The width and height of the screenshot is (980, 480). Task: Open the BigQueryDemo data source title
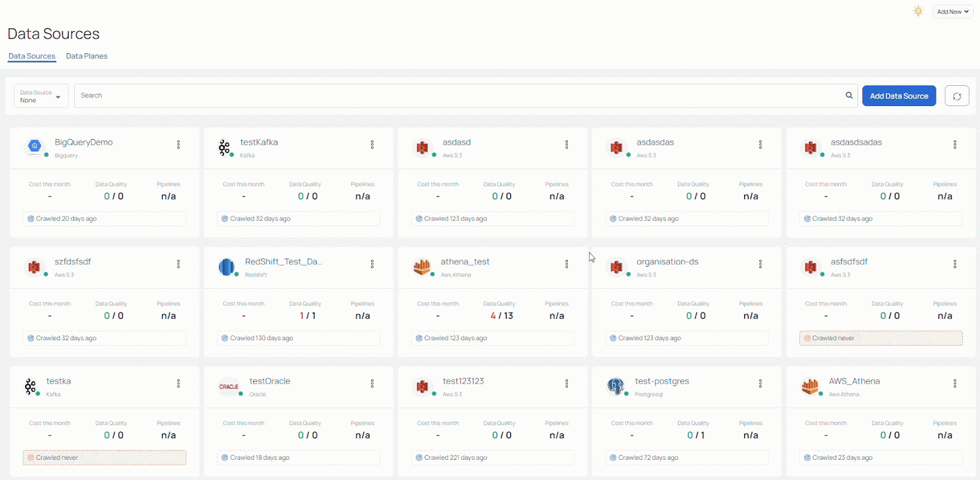click(x=83, y=142)
